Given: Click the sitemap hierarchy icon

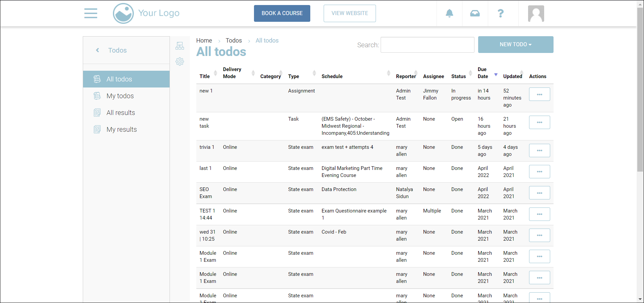Looking at the screenshot, I should (x=180, y=46).
